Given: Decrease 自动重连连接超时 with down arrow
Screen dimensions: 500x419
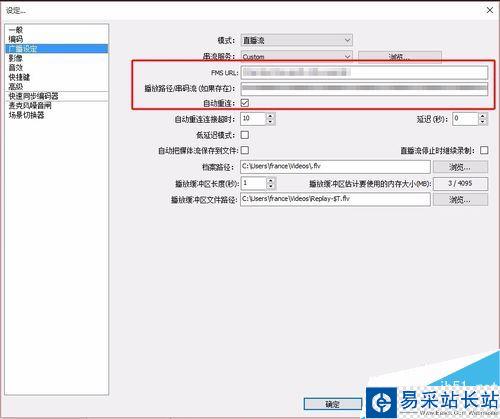Looking at the screenshot, I should tap(270, 122).
